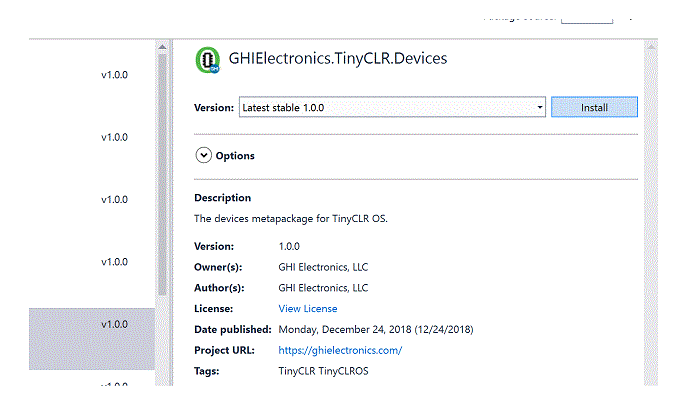680x407 pixels.
Task: Click the Description heading
Action: [222, 198]
